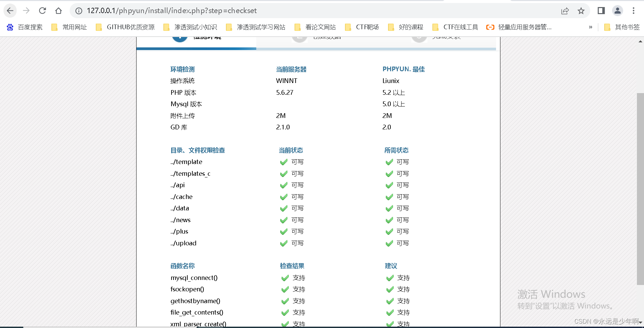The width and height of the screenshot is (644, 328).
Task: Click check-result icon for file_get_contents()
Action: click(x=285, y=313)
